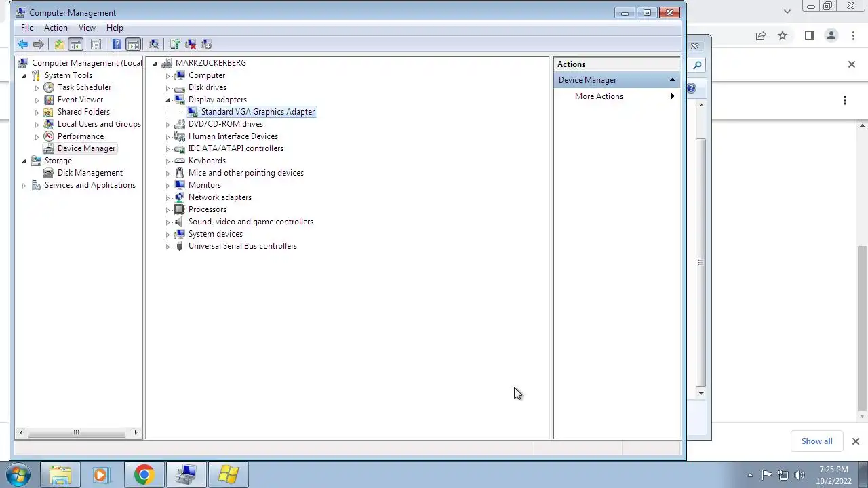Expand Universal Serial Bus controllers category

pyautogui.click(x=167, y=246)
